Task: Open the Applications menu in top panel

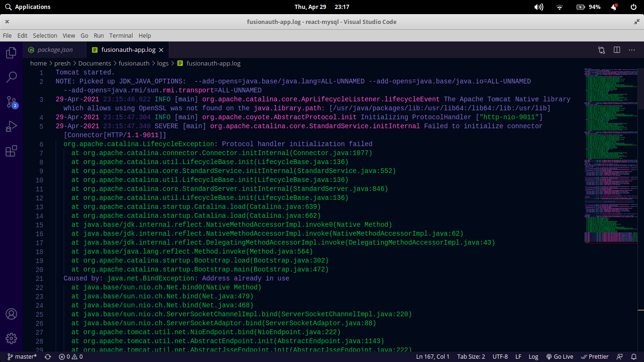Action: tap(27, 7)
